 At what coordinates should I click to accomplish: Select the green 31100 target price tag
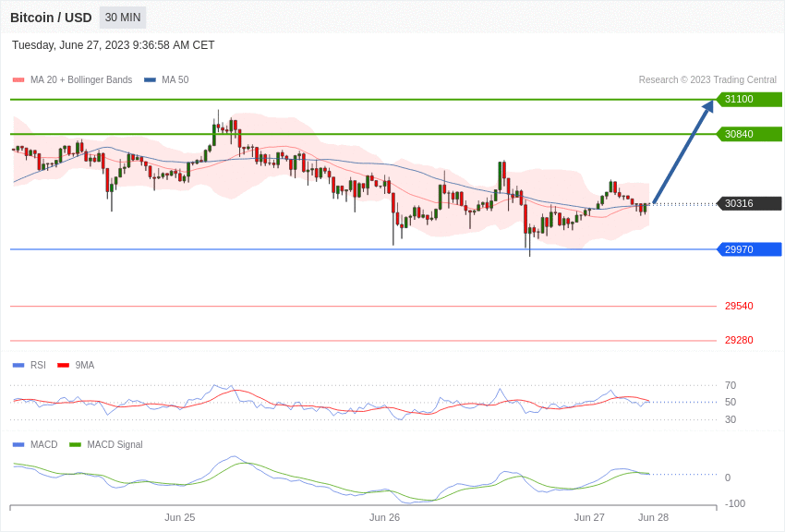(748, 100)
